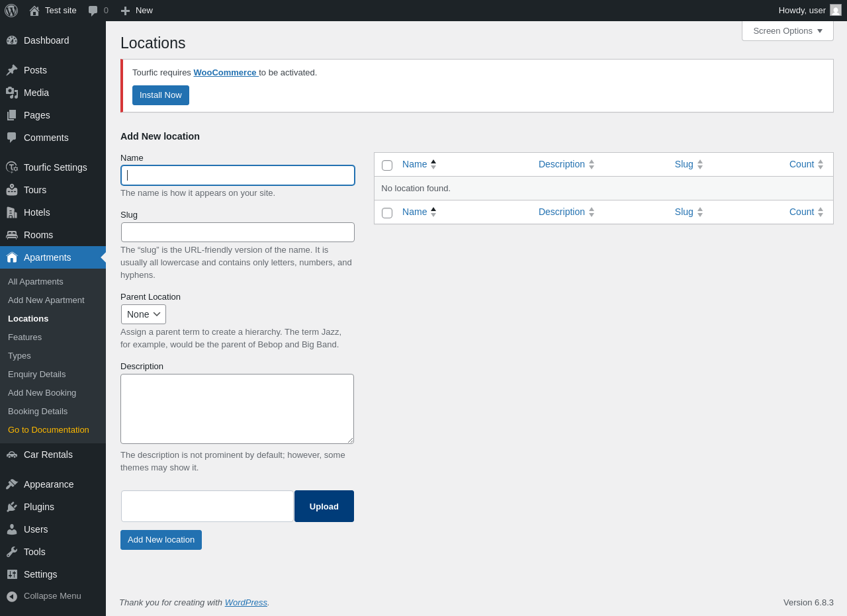Viewport: 847px width, 616px height.
Task: Click the Rooms bed icon
Action: tap(12, 235)
